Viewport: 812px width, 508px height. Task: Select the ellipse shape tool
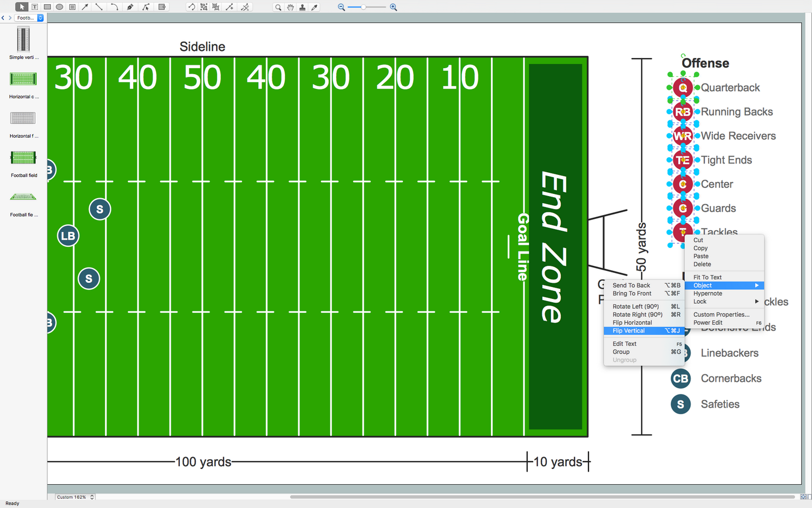[60, 7]
